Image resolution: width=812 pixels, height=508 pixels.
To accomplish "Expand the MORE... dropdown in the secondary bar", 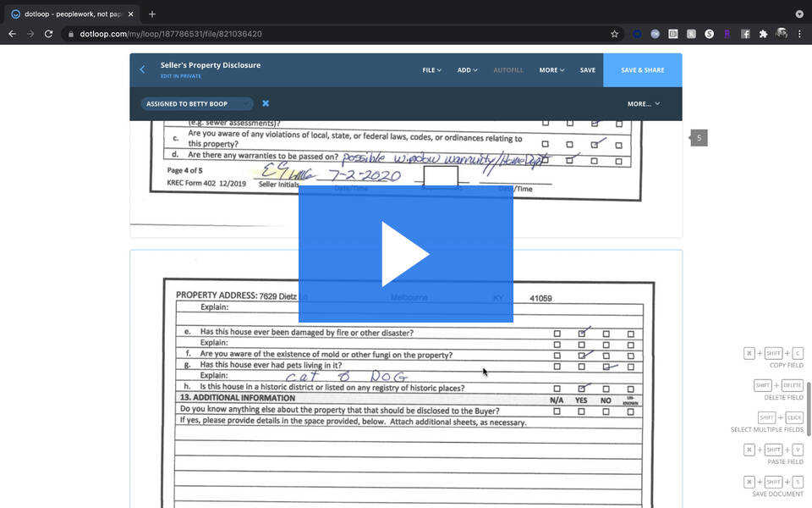I will point(644,103).
